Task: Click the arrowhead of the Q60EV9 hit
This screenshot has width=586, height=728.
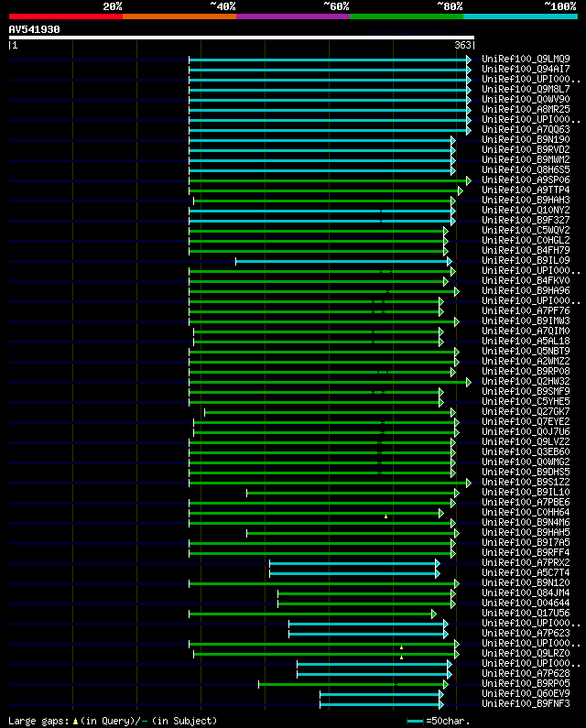Action: coord(441,694)
